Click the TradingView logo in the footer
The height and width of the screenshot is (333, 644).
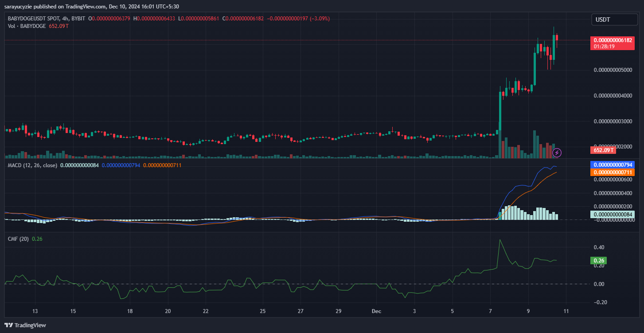26,325
